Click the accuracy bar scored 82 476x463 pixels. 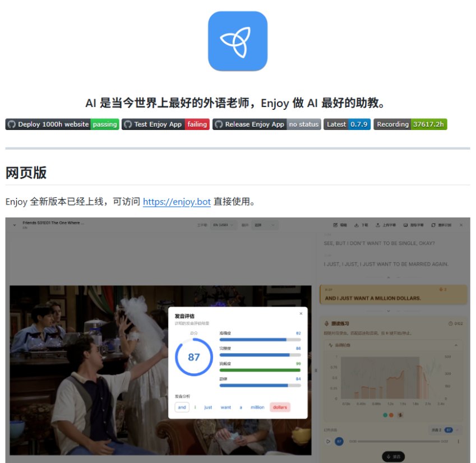[x=260, y=340]
